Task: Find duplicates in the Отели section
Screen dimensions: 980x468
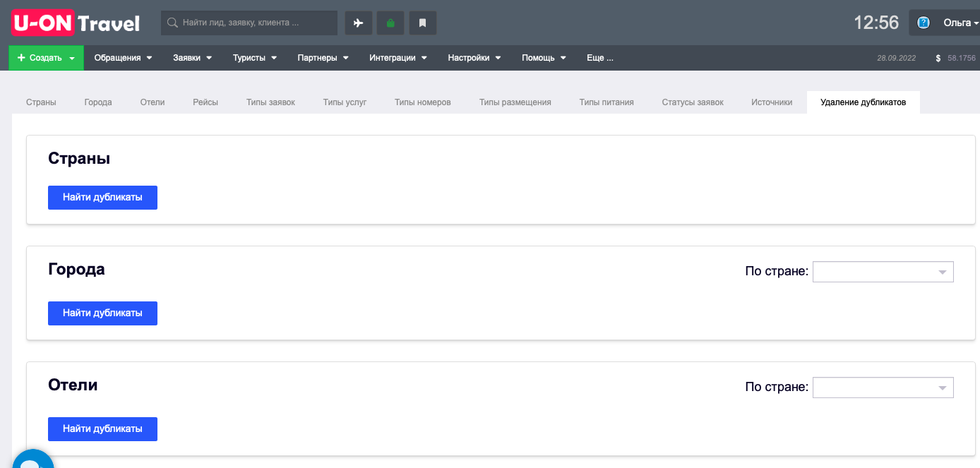Action: tap(102, 429)
